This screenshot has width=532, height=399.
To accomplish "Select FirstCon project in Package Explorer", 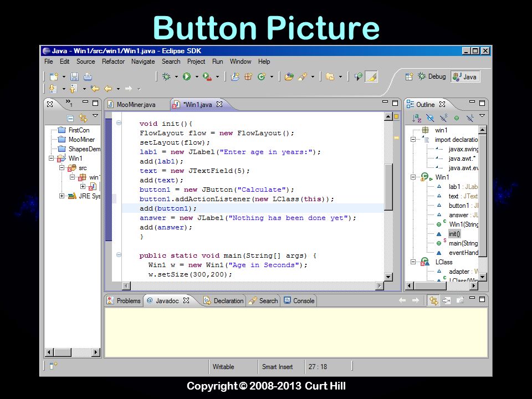I will point(79,130).
